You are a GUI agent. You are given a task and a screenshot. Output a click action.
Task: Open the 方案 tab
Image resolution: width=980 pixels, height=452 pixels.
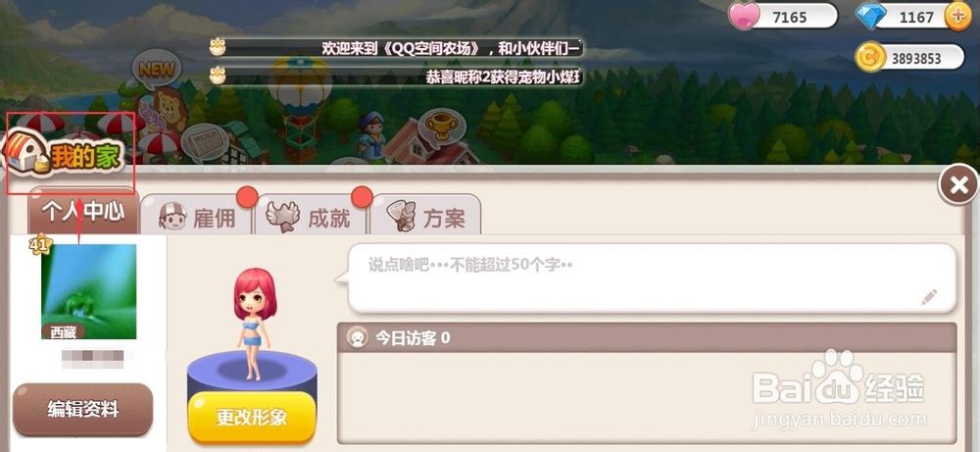point(426,216)
